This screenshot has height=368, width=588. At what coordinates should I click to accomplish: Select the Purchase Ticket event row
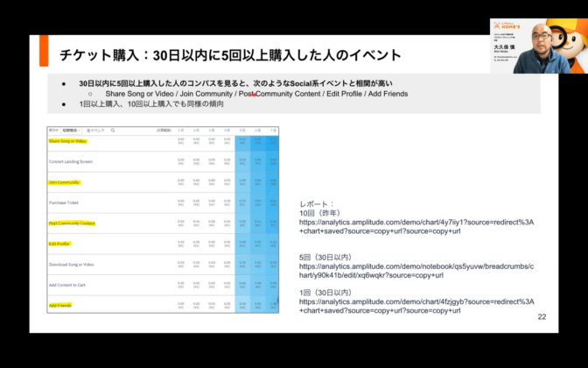point(64,203)
